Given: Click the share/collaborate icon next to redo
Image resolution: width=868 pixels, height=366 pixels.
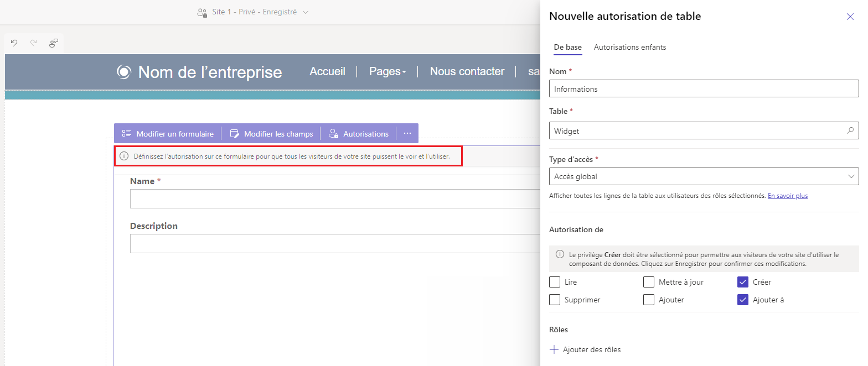Looking at the screenshot, I should coord(54,43).
